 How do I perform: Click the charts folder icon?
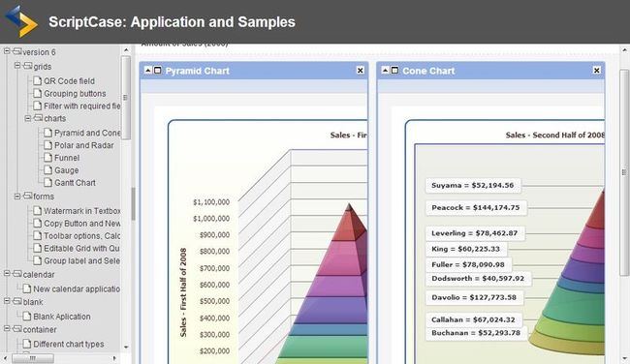pos(38,117)
